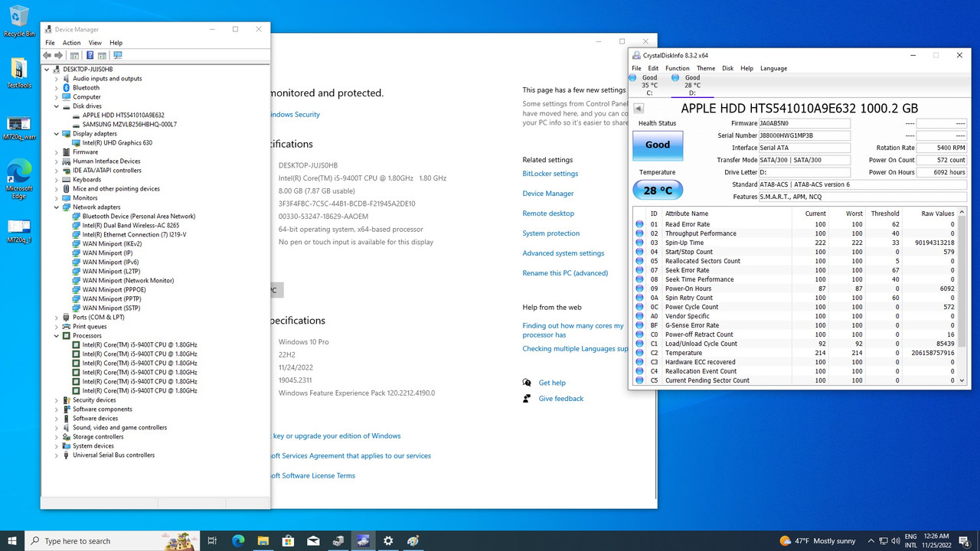Select the TestTools desktop icon

pyautogui.click(x=19, y=73)
